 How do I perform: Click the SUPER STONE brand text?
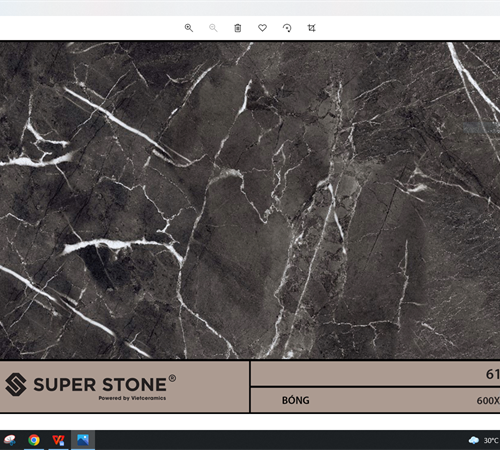100,385
